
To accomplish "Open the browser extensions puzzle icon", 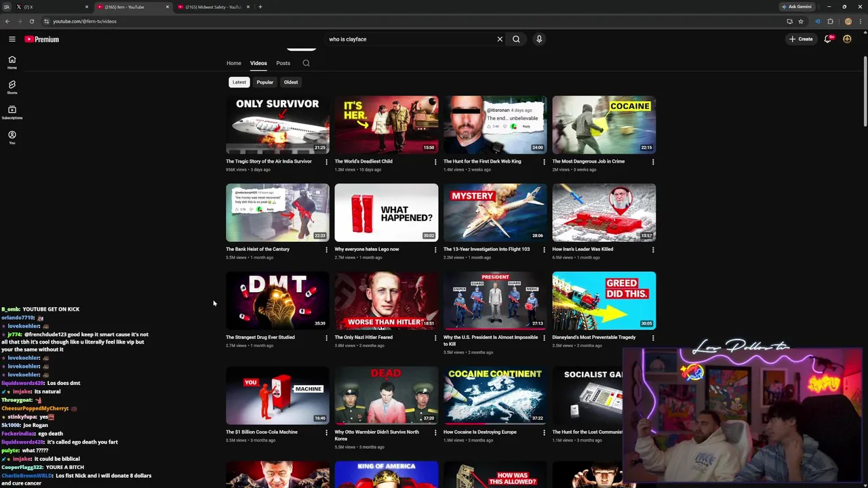I will click(830, 21).
